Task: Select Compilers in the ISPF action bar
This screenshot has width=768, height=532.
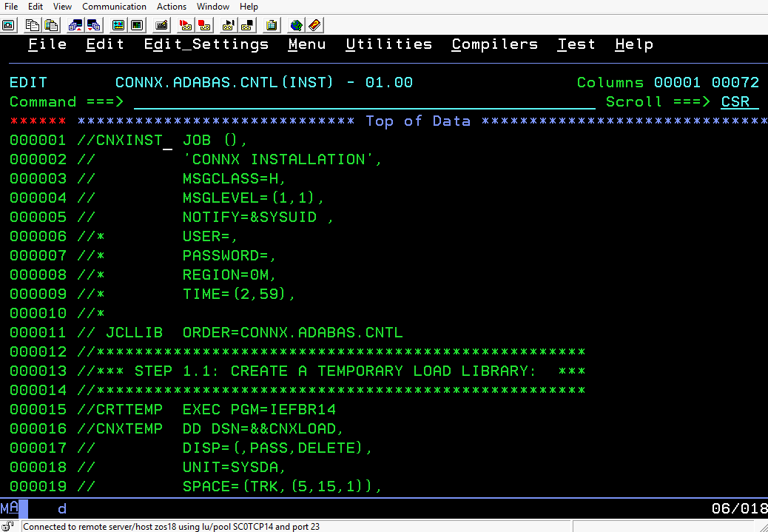Action: coord(495,44)
